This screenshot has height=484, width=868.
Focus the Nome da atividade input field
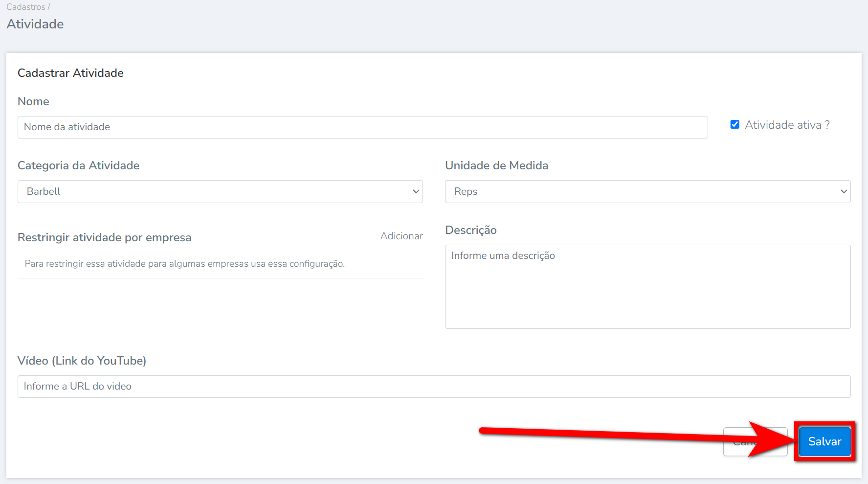[362, 127]
